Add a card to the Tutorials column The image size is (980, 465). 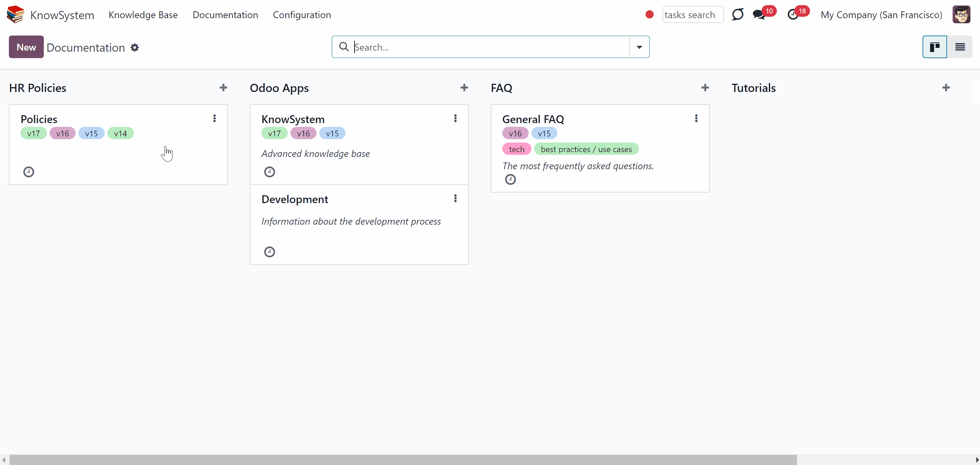(x=946, y=88)
